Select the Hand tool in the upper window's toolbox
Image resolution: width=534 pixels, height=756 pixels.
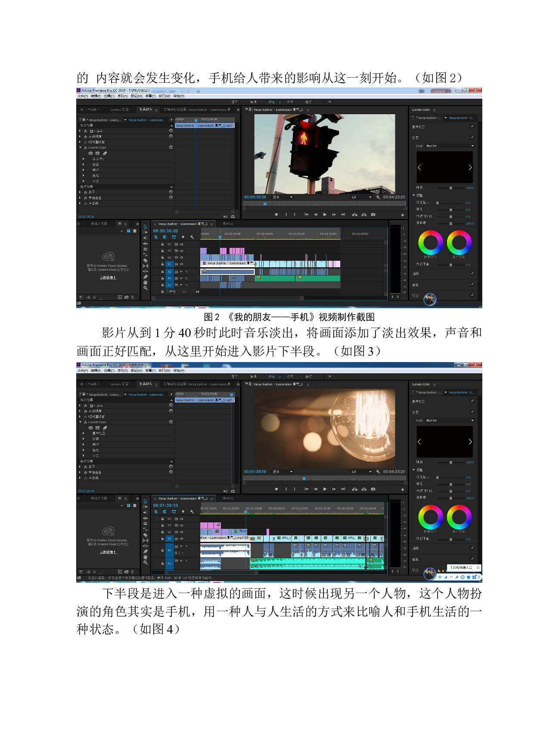[145, 282]
